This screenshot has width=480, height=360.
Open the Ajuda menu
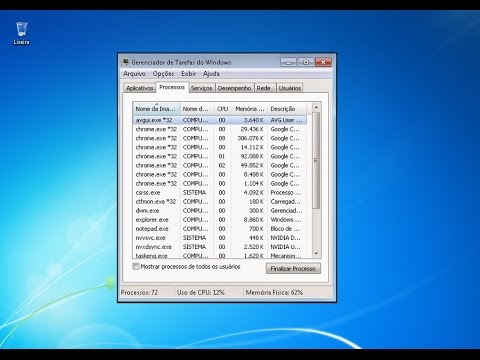(x=211, y=74)
